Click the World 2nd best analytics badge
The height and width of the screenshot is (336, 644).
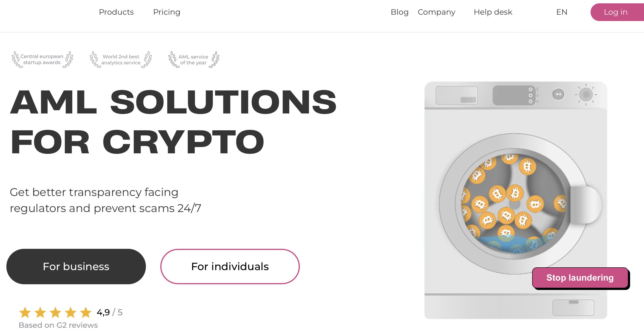(121, 60)
